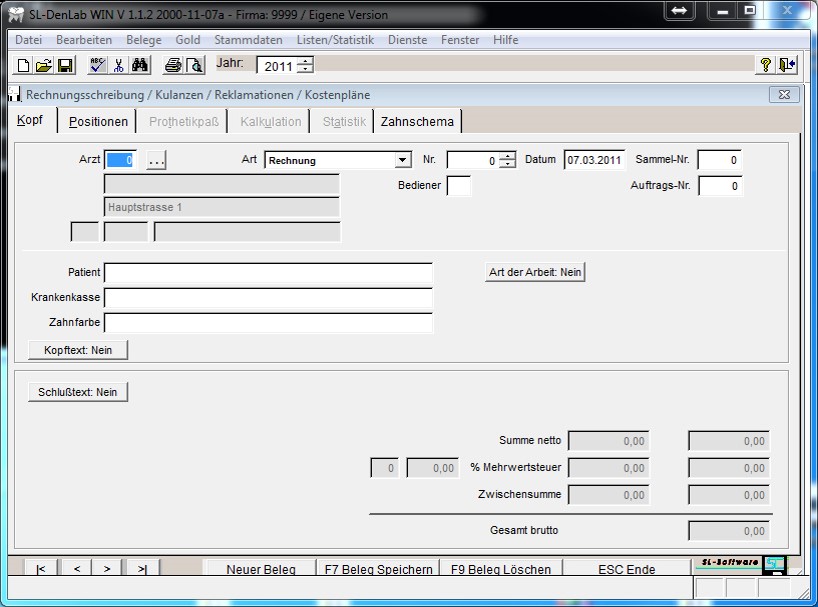
Task: Close the Rechnungsschreibung inner window
Action: 784,94
